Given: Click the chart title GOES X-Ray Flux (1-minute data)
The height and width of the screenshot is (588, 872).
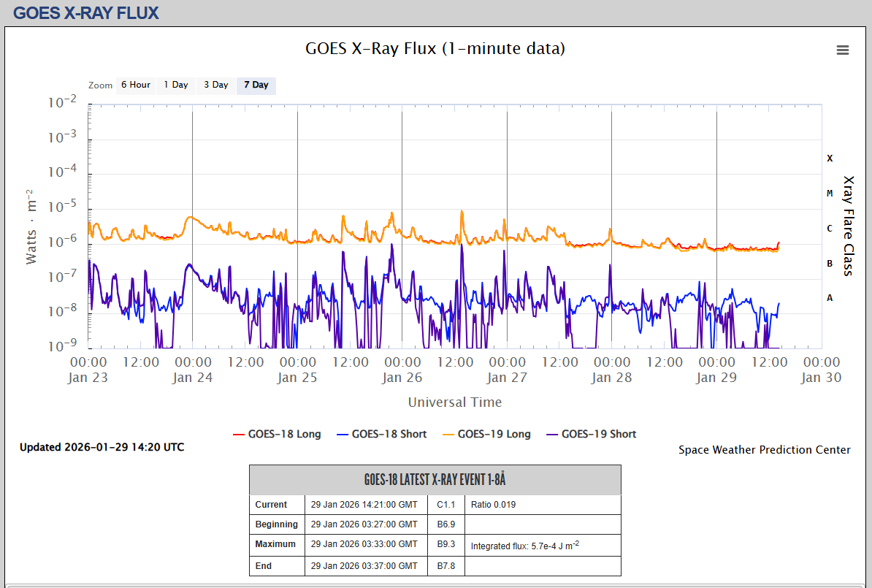Looking at the screenshot, I should [435, 49].
